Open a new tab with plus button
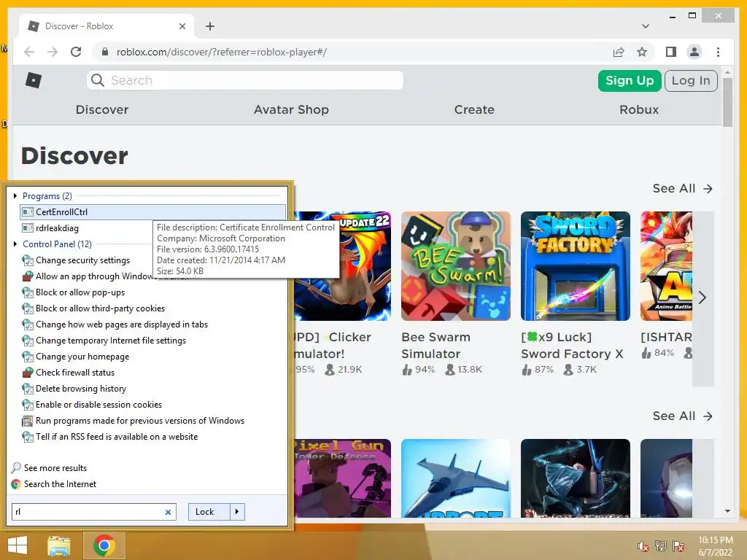The image size is (747, 560). pos(210,26)
